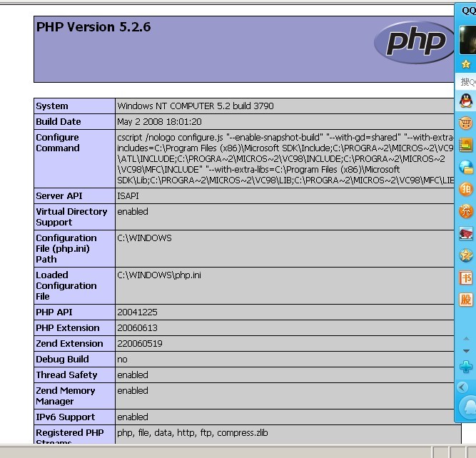This screenshot has height=458, width=476.
Task: Open the QQ user avatar thumbnail
Action: click(467, 40)
